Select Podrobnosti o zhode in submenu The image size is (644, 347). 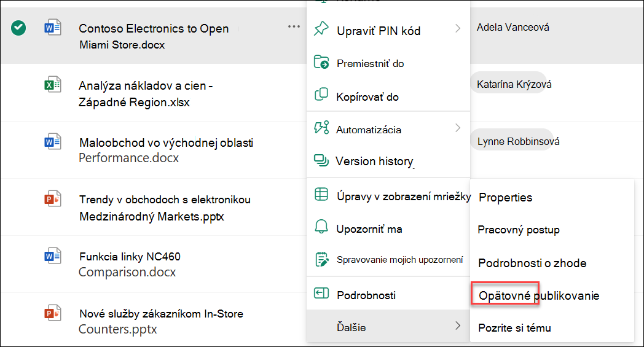tap(552, 263)
